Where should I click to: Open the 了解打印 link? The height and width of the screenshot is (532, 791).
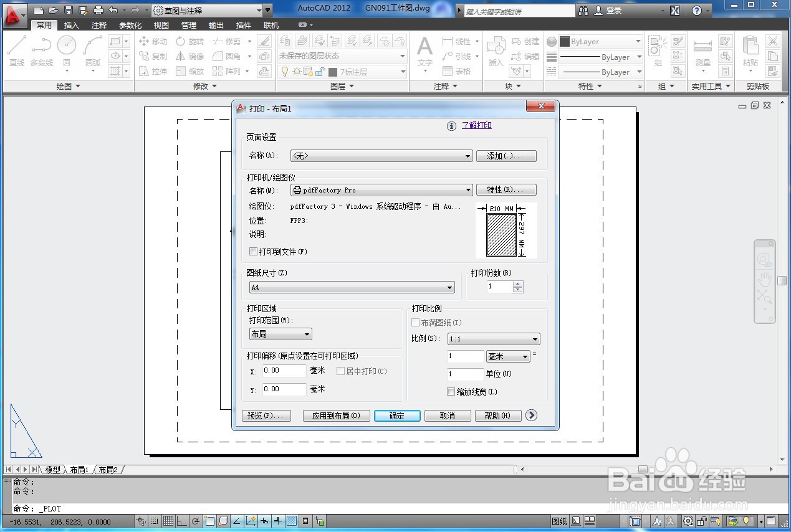[477, 125]
